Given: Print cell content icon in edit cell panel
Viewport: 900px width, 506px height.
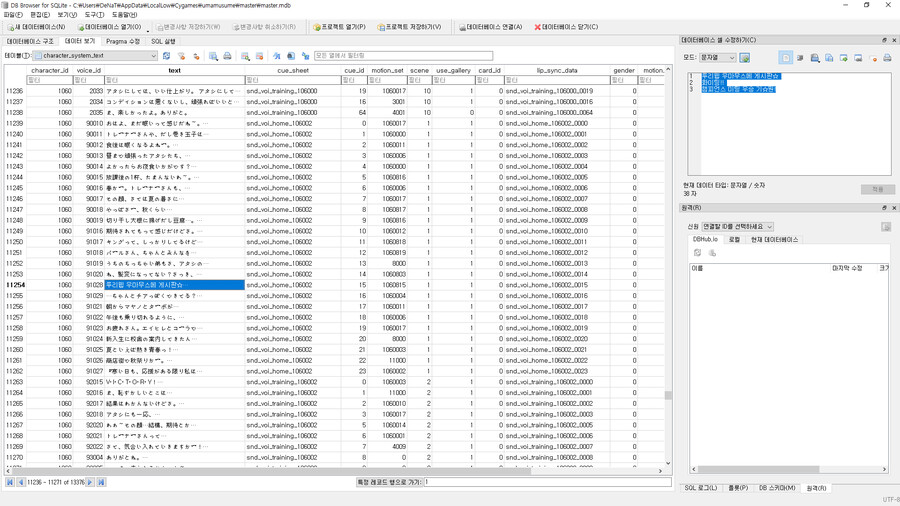Looking at the screenshot, I should tap(887, 58).
